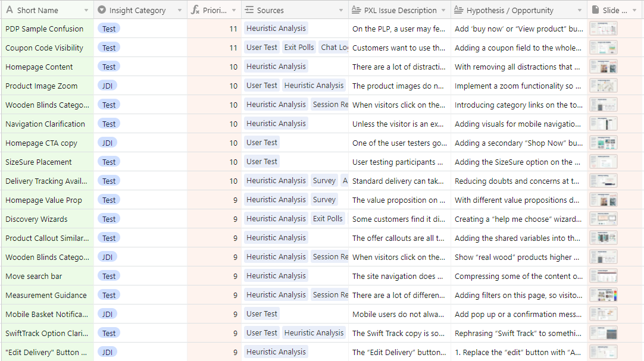Select the "Delivery Tracking Avail..." name cell
Screen dimensions: 644x361
coord(48,181)
